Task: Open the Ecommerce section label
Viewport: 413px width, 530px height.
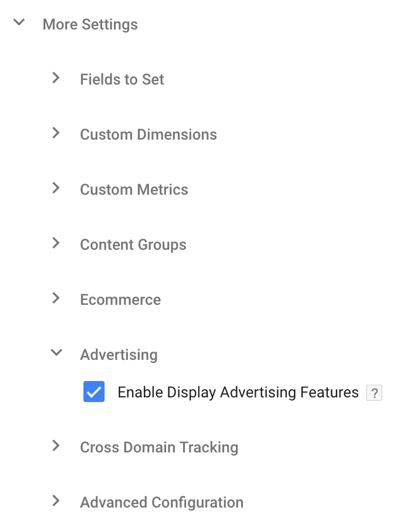Action: (121, 300)
